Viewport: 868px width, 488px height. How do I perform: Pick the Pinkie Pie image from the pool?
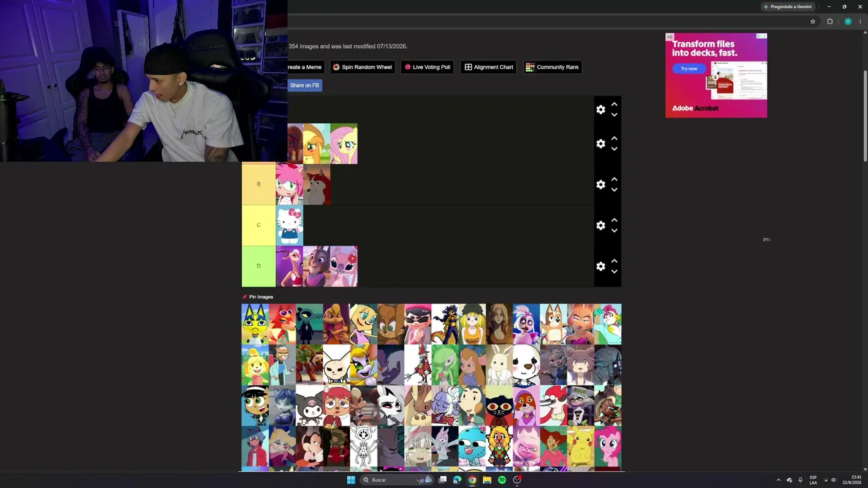pos(608,447)
